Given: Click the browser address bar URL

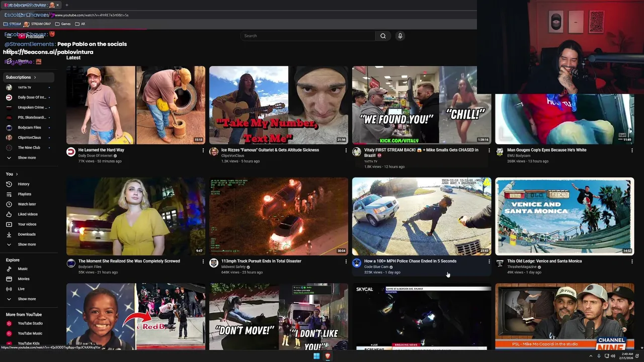Looking at the screenshot, I should pyautogui.click(x=91, y=15).
